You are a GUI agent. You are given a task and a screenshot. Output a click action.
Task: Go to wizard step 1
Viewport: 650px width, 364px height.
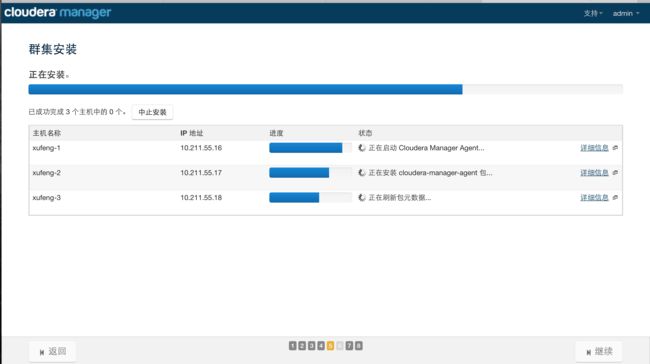(293, 345)
